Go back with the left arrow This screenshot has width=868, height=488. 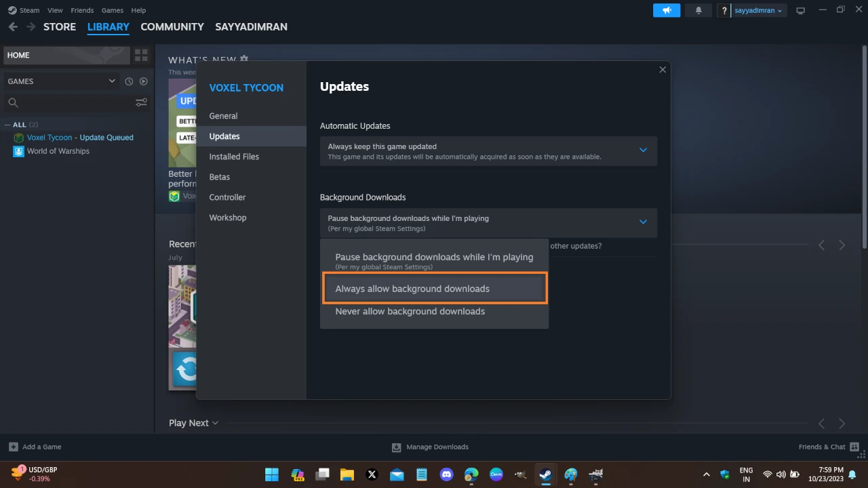click(x=13, y=26)
